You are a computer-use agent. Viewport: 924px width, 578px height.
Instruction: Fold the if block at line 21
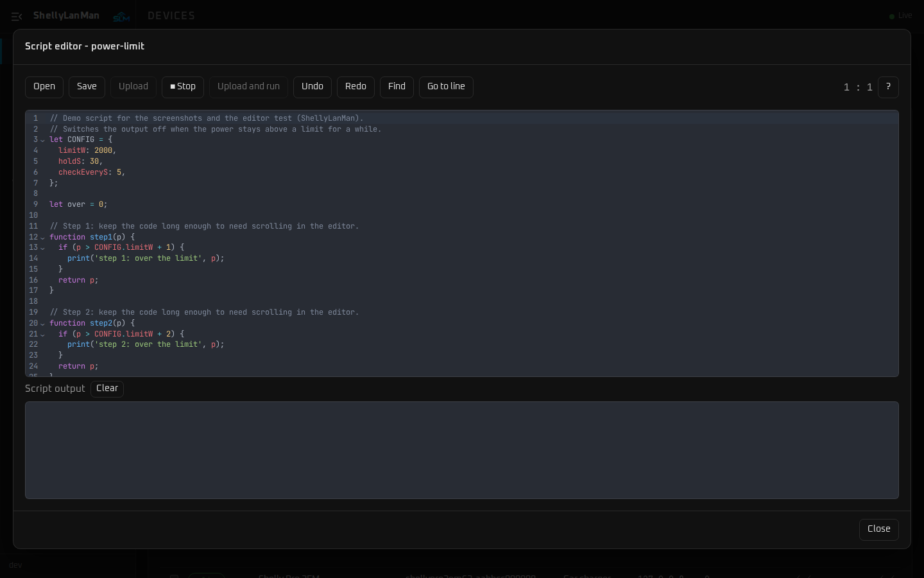tap(43, 335)
